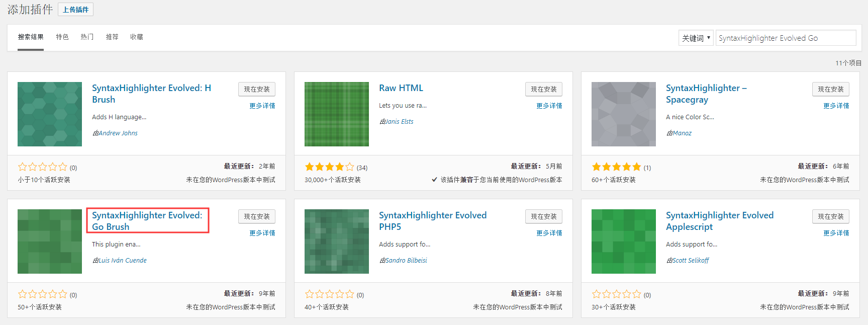Screen dimensions: 868x325
Task: Open author link Janis Elsts
Action: (400, 122)
